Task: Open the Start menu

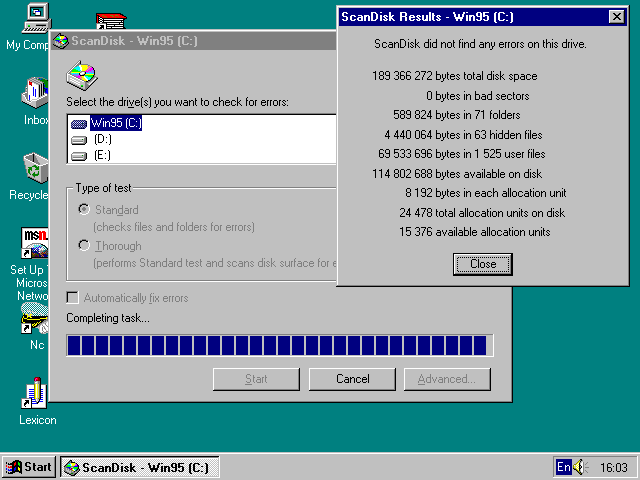Action: coord(29,467)
